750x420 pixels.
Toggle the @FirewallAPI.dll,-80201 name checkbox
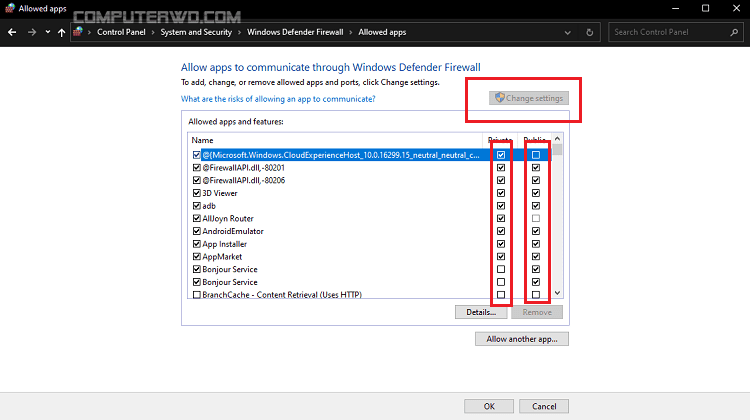pos(197,168)
